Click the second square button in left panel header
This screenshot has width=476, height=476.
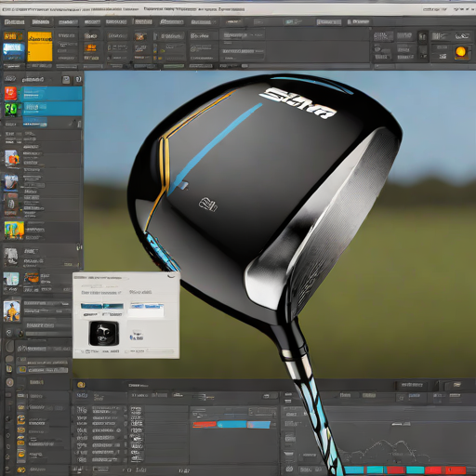coord(78,80)
